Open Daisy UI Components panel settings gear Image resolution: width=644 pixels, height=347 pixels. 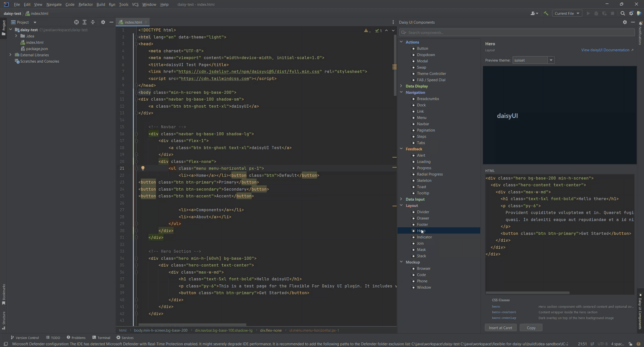pos(625,22)
